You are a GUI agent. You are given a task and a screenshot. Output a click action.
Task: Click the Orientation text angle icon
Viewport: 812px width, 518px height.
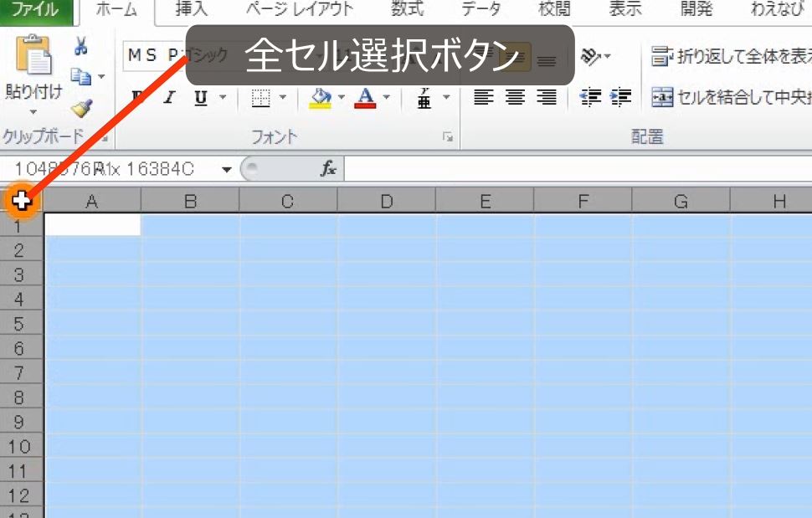point(590,55)
